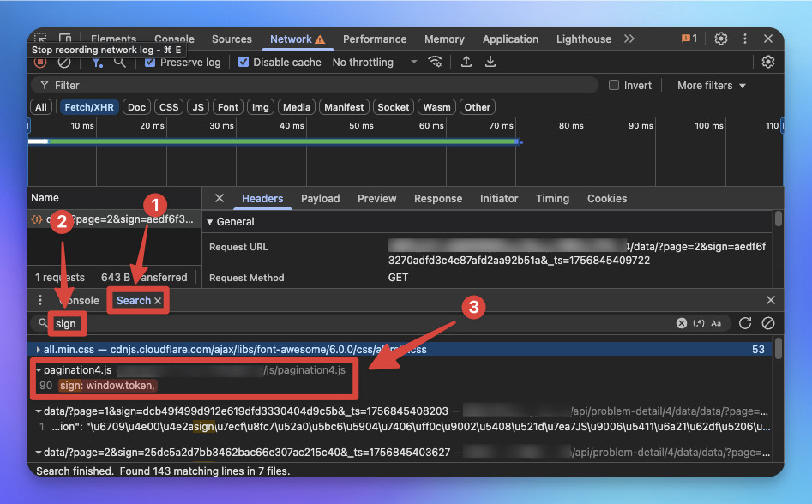
Task: Enable match case Aa search option
Action: tap(716, 323)
